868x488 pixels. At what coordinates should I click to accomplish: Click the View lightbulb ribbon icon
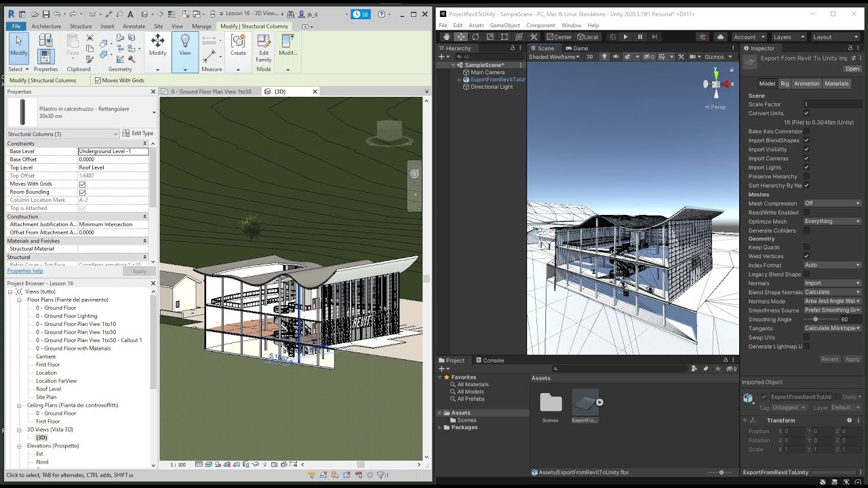click(184, 42)
